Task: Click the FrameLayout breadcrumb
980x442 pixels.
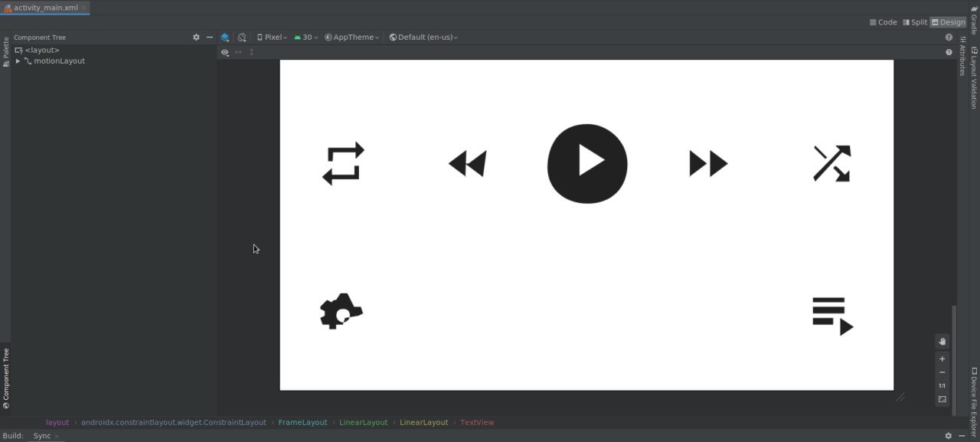Action: (302, 422)
